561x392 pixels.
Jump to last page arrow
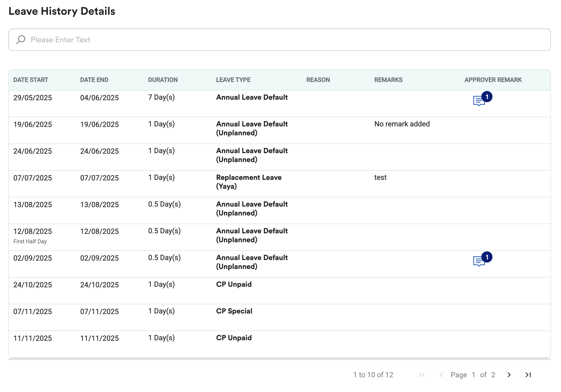tap(528, 375)
